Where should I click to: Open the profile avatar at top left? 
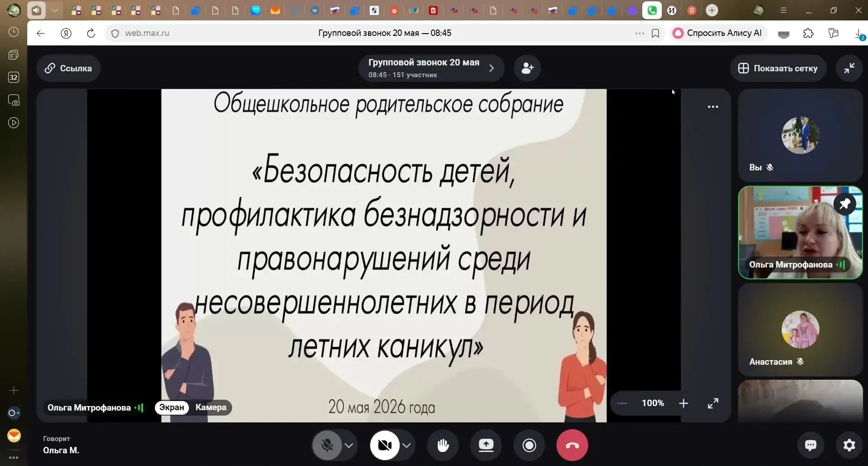point(14,10)
